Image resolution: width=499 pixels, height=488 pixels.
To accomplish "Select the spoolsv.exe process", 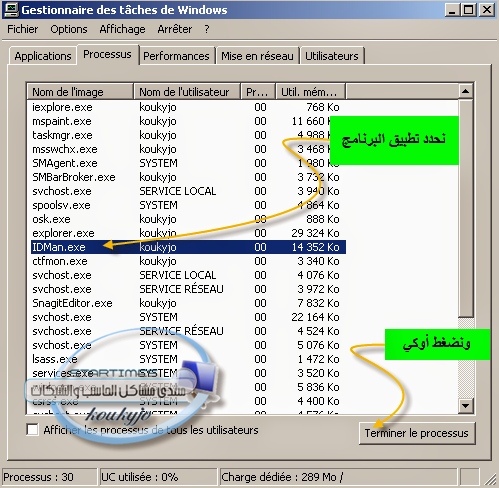I will [x=61, y=205].
